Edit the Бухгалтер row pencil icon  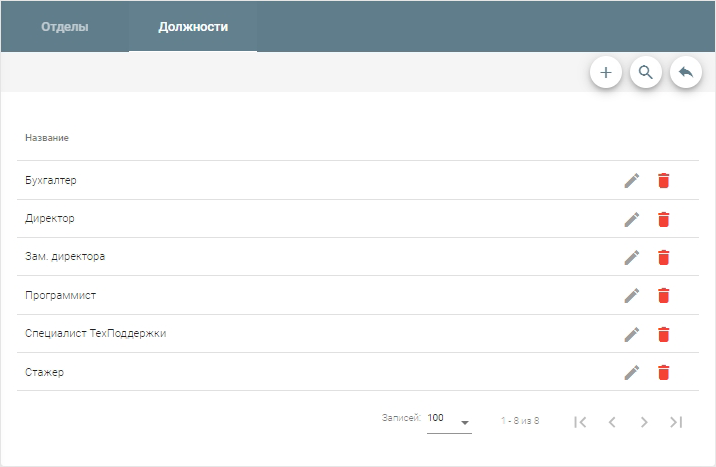631,181
